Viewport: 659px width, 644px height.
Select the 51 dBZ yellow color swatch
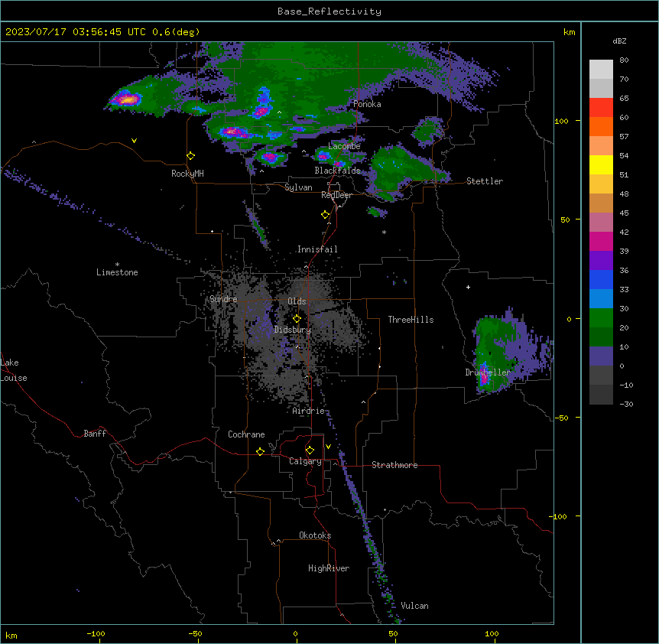pos(601,164)
